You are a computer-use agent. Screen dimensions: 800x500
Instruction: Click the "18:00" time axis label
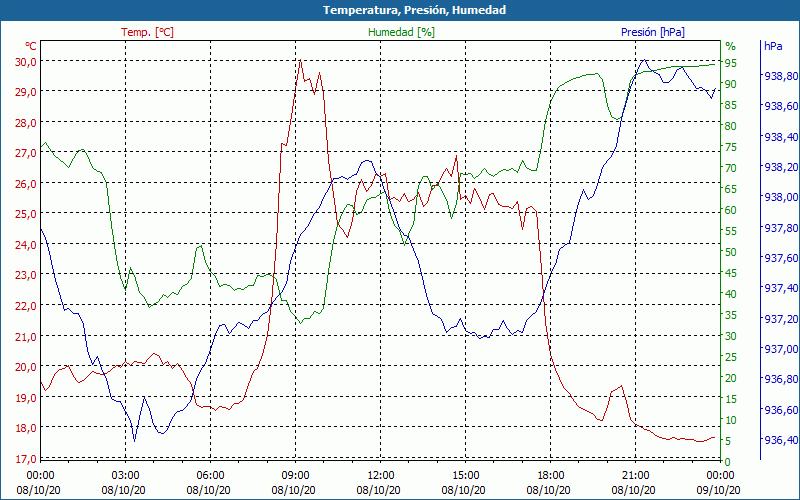pyautogui.click(x=551, y=476)
